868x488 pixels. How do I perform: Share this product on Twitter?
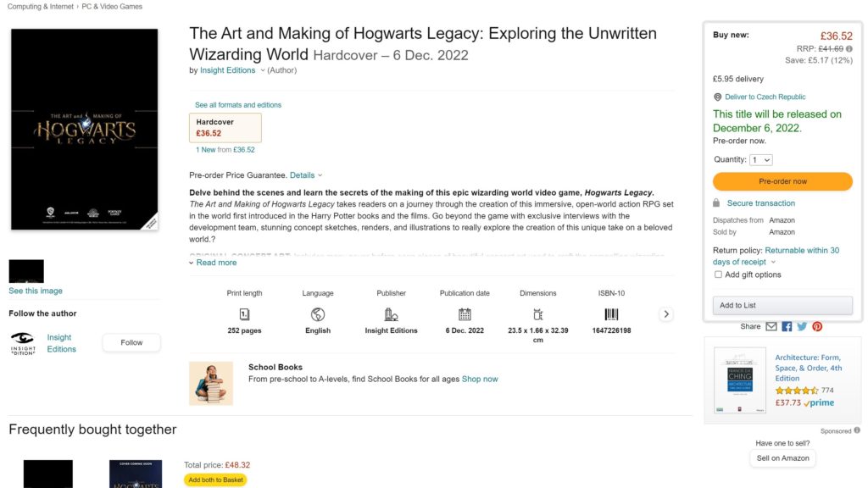pyautogui.click(x=802, y=326)
